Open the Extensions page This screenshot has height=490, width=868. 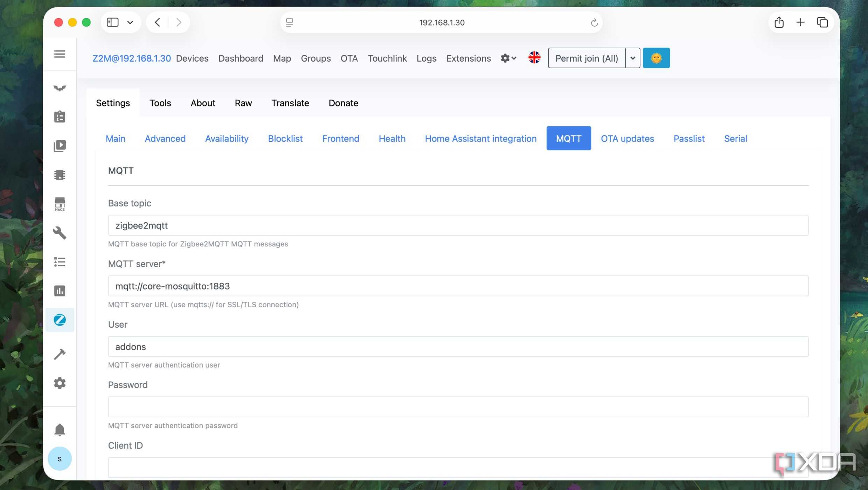point(468,58)
